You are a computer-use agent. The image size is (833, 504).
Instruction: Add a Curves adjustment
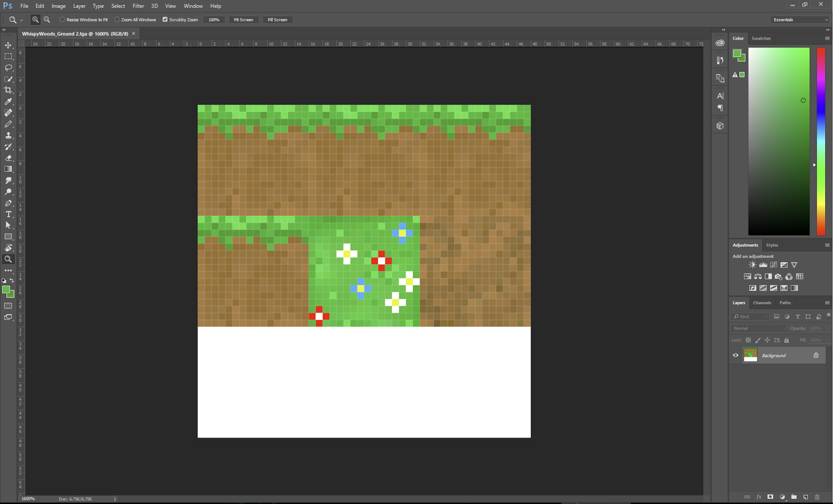[773, 265]
